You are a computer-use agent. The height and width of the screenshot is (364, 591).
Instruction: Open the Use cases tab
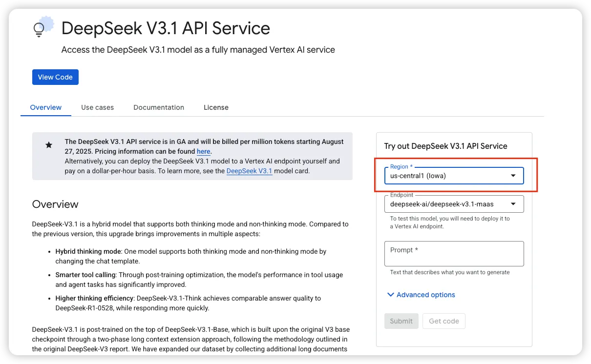point(97,107)
